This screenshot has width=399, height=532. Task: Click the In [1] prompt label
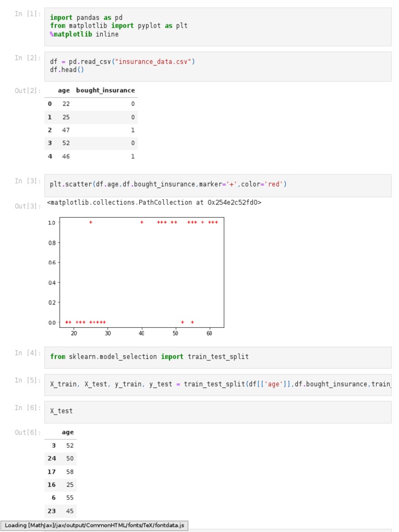tap(27, 14)
